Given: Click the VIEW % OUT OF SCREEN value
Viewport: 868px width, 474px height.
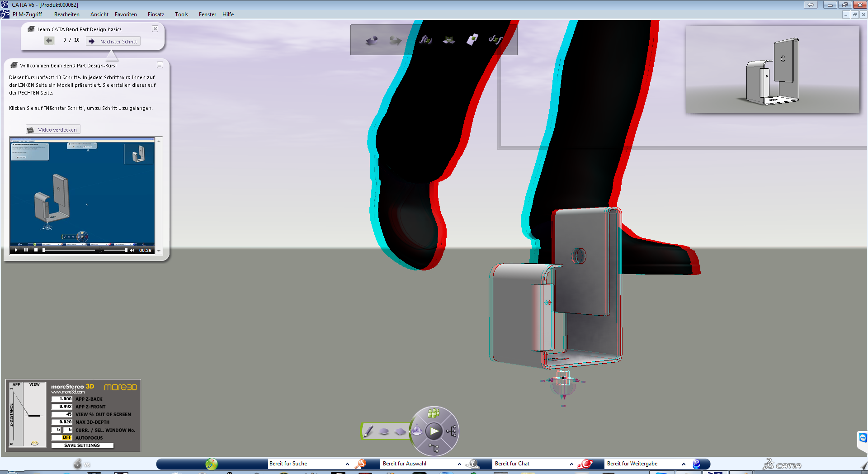Looking at the screenshot, I should [62, 414].
